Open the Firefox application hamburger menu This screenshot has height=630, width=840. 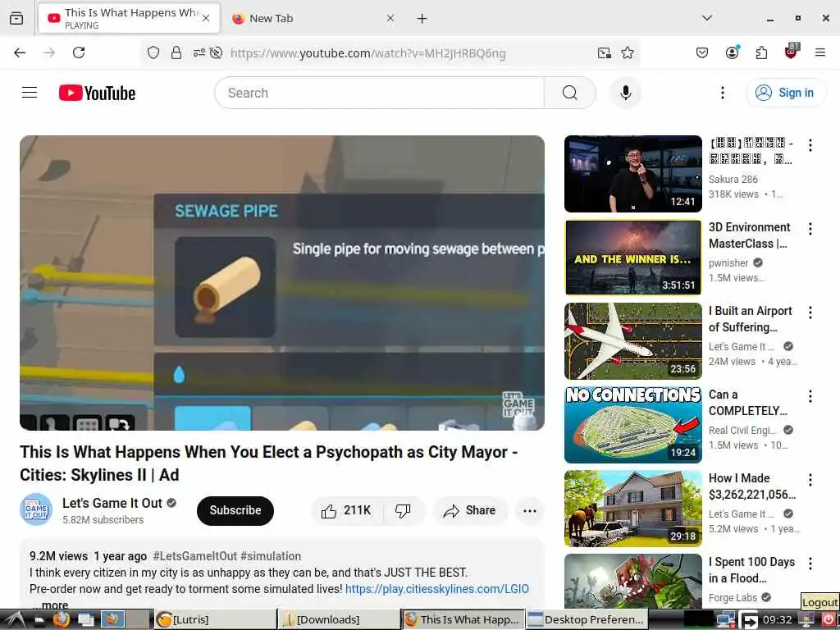pyautogui.click(x=819, y=52)
